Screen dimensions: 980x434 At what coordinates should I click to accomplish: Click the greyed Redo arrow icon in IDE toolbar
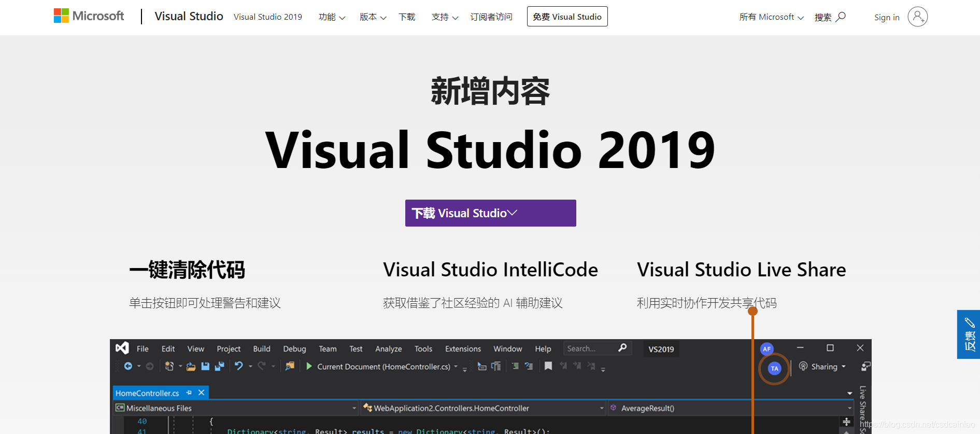click(262, 366)
